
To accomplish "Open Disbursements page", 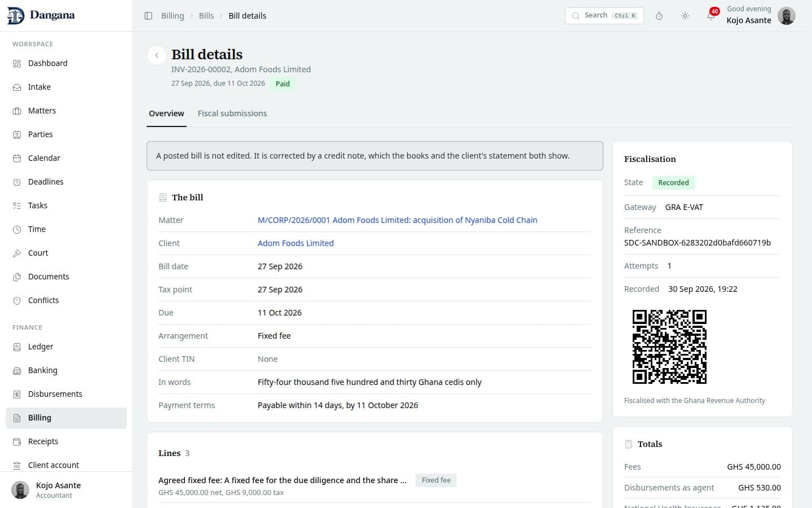I will [67, 394].
